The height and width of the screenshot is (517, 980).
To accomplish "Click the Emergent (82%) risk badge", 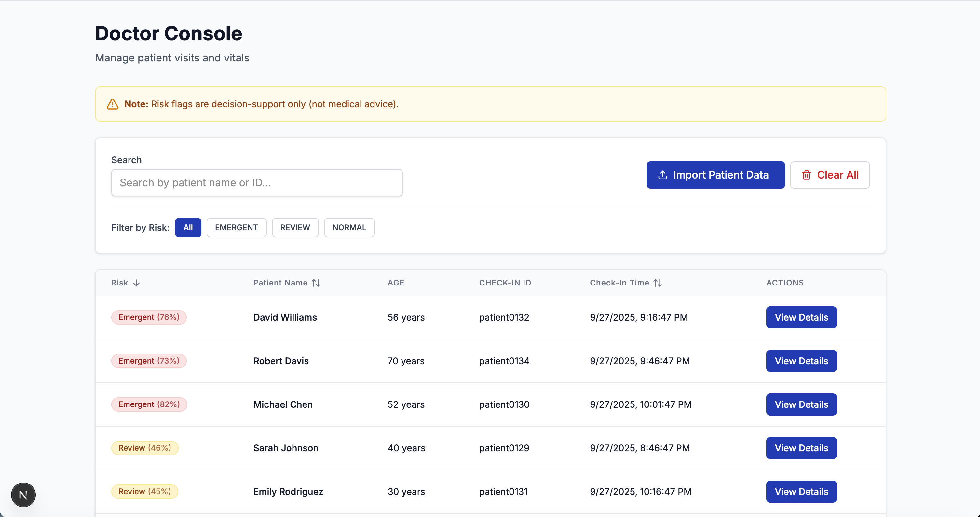I will [x=149, y=404].
